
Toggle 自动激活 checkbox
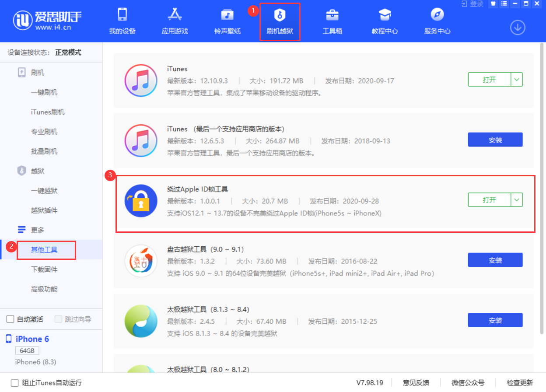10,319
